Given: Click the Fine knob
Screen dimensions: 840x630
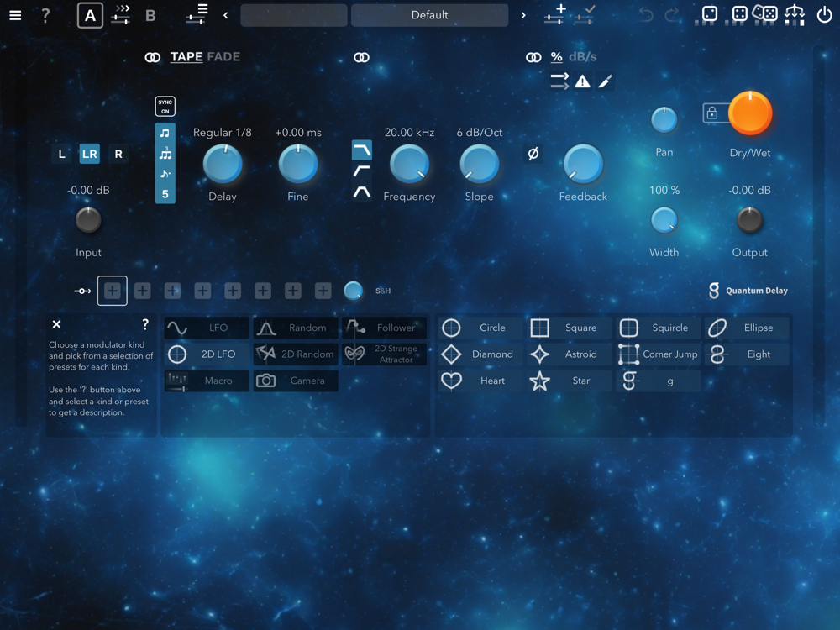Looking at the screenshot, I should coord(298,164).
